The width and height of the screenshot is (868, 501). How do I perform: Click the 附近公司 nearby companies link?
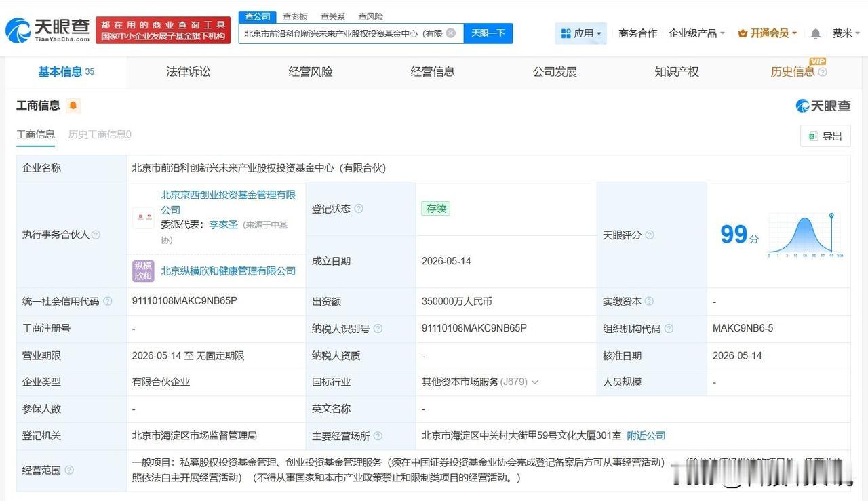646,436
